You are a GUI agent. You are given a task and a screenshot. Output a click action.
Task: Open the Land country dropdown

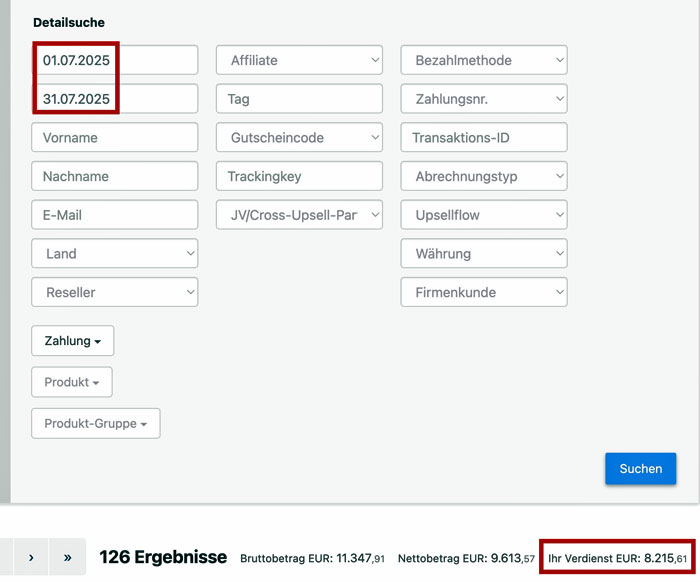pos(114,253)
